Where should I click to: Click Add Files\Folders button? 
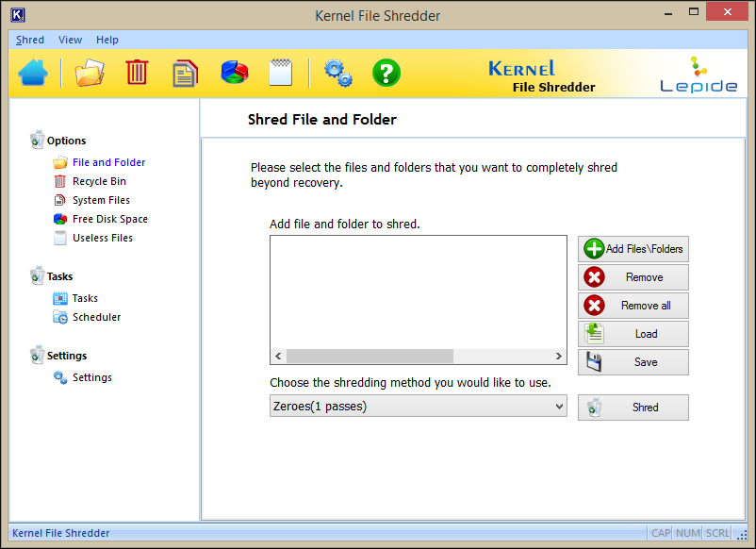point(633,249)
